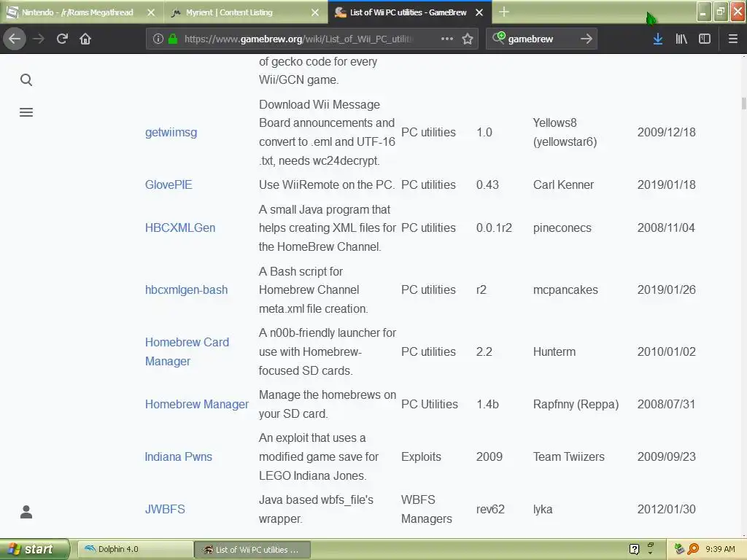The height and width of the screenshot is (560, 747).
Task: Select Exploits category in Indiana Pwns row
Action: 421,456
